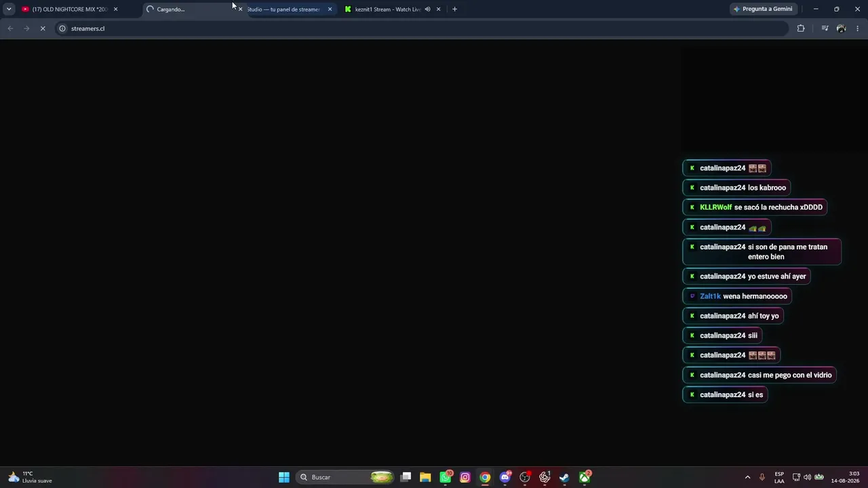Open Chrome's three-dot menu
This screenshot has width=868, height=488.
coord(858,28)
